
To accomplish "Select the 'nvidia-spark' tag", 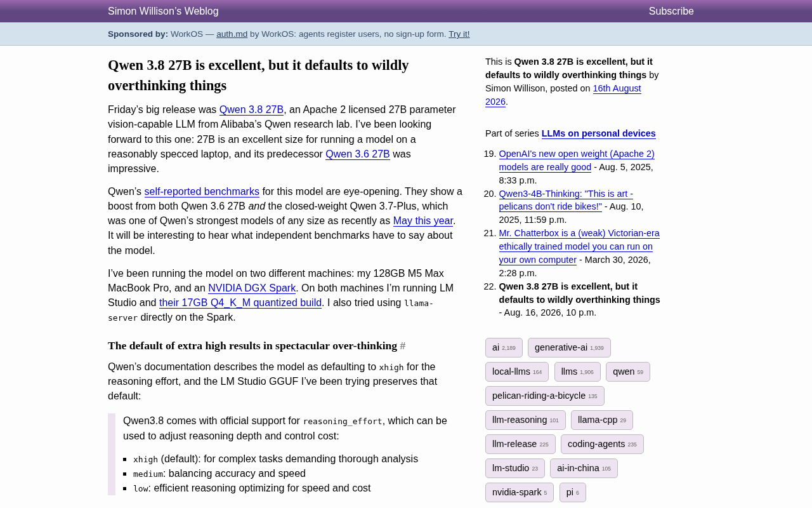I will [520, 493].
